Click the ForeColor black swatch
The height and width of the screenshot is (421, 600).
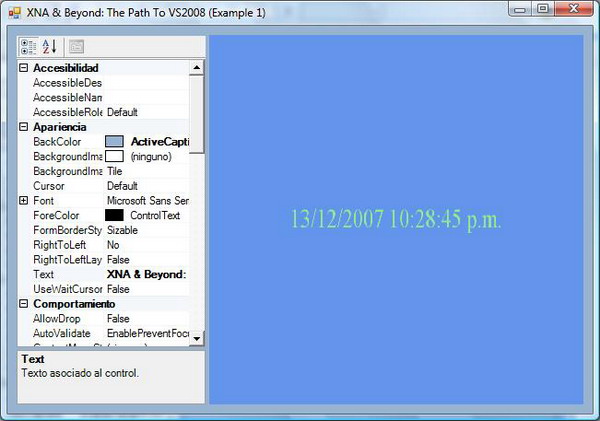click(114, 215)
